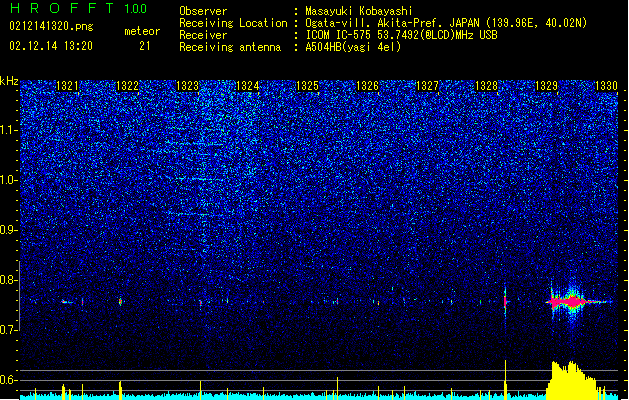629x400 pixels.
Task: Click the date stamp 02.12.14 13:20
Action: tap(51, 46)
